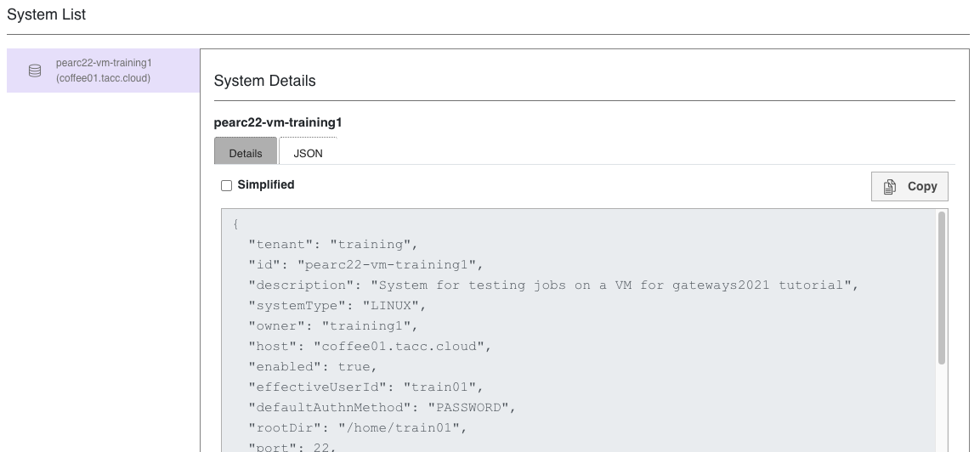
Task: Click the database icon beside pearc22-vm-training1
Action: (35, 71)
